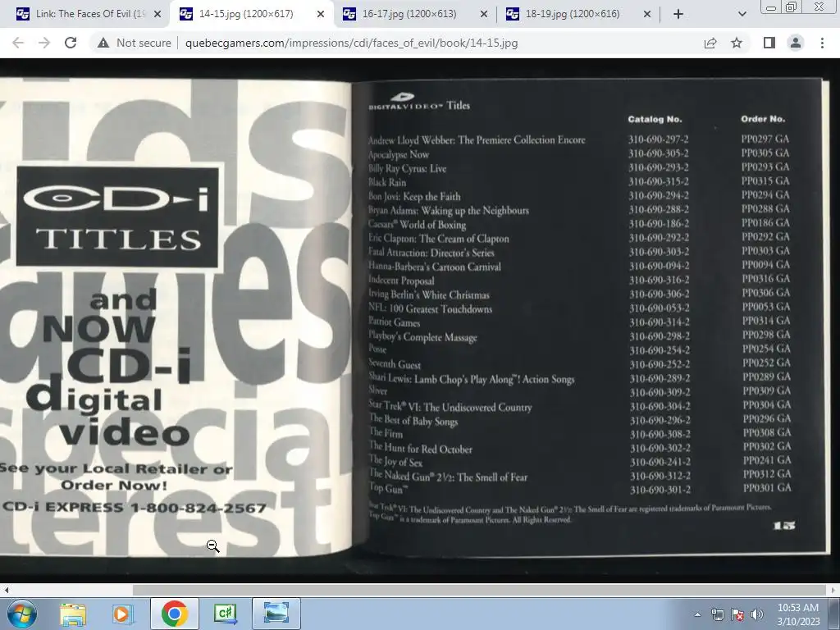The width and height of the screenshot is (840, 630).
Task: Click the scrollbar left arrow
Action: point(6,590)
